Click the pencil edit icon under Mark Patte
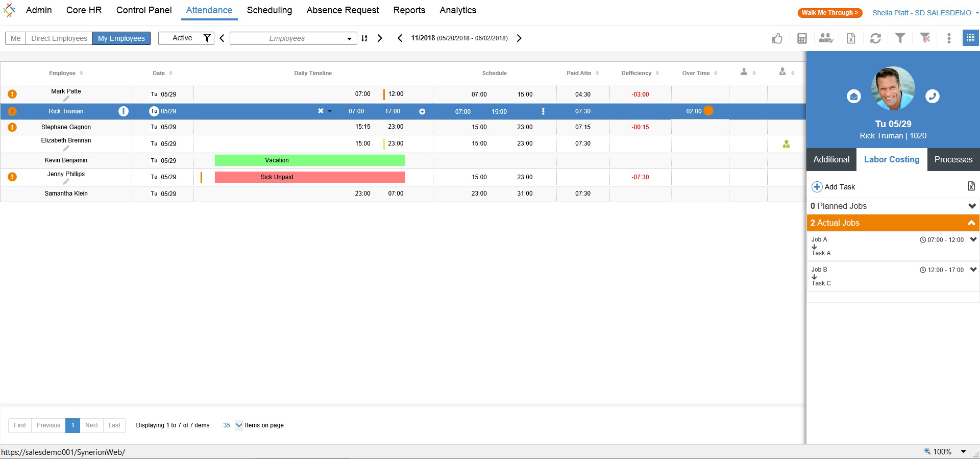The height and width of the screenshot is (459, 980). pos(66,99)
